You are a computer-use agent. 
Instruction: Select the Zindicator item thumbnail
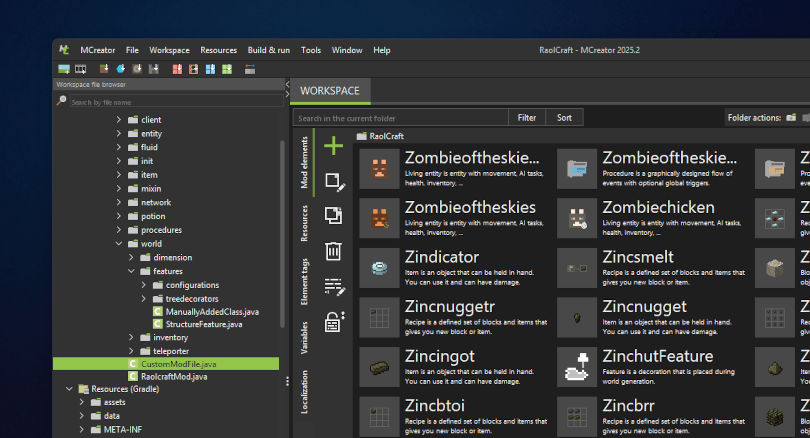(x=379, y=268)
